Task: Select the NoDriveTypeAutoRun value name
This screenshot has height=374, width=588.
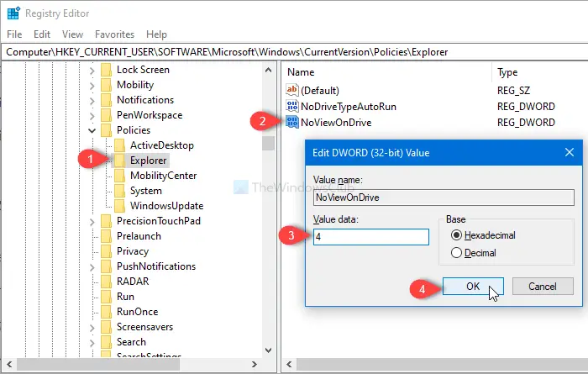Action: [x=349, y=107]
